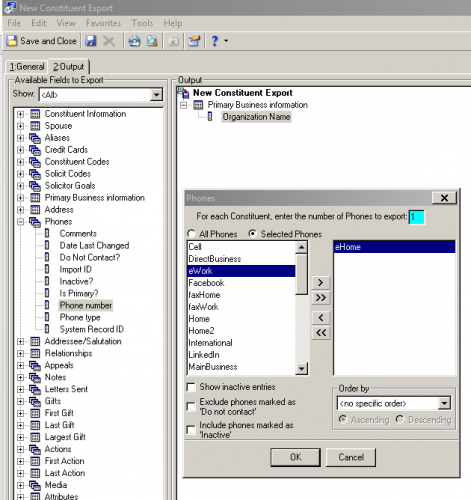Check Exclude phones marked as Do not contact
The height and width of the screenshot is (500, 471).
pos(191,407)
